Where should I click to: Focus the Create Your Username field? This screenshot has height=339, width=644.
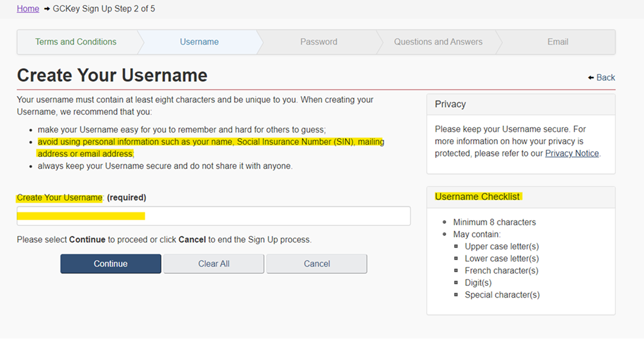[x=213, y=216]
